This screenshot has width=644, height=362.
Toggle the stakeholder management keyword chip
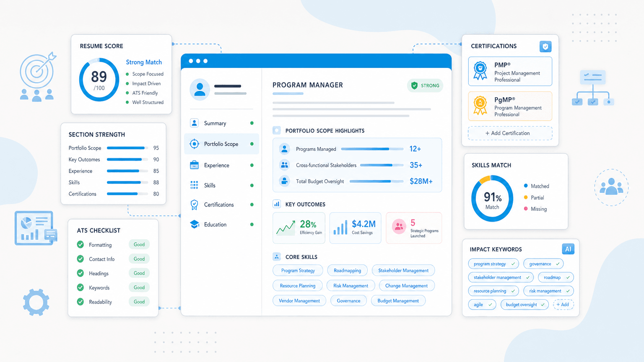point(501,277)
